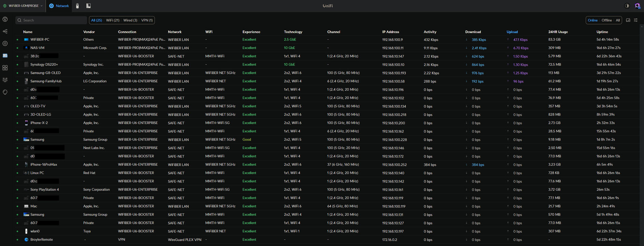Open the Synology DS220+ client row
This screenshot has width=644, height=246.
point(44,65)
